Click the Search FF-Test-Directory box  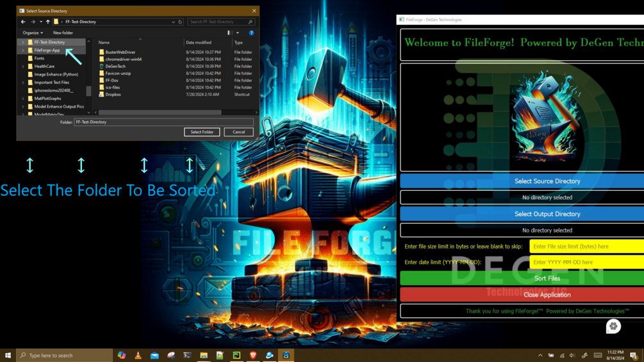click(221, 22)
